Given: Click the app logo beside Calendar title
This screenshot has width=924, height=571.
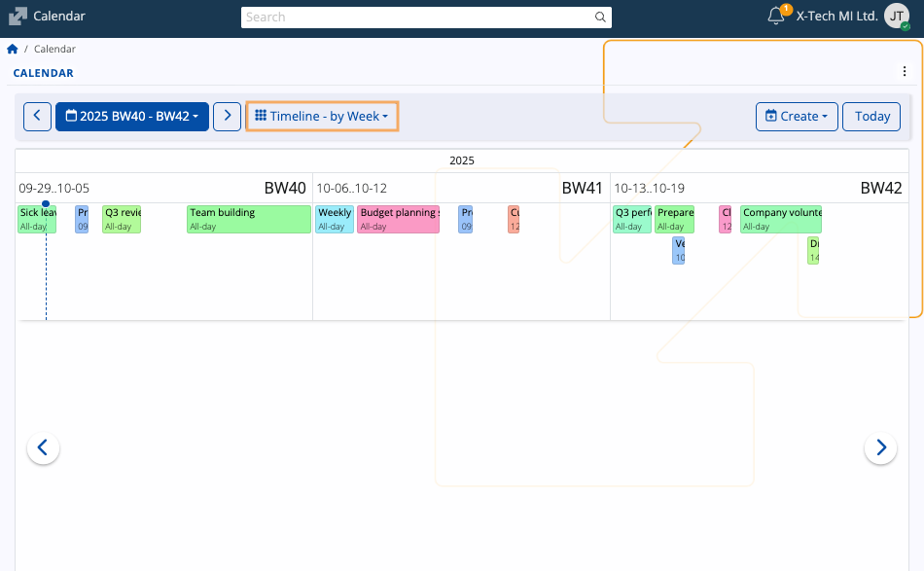Looking at the screenshot, I should point(18,17).
